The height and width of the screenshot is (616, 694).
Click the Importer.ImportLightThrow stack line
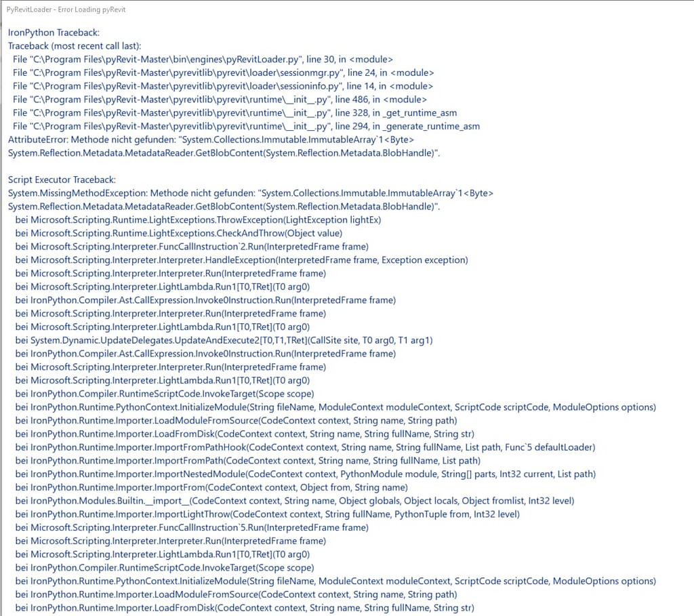(x=268, y=514)
